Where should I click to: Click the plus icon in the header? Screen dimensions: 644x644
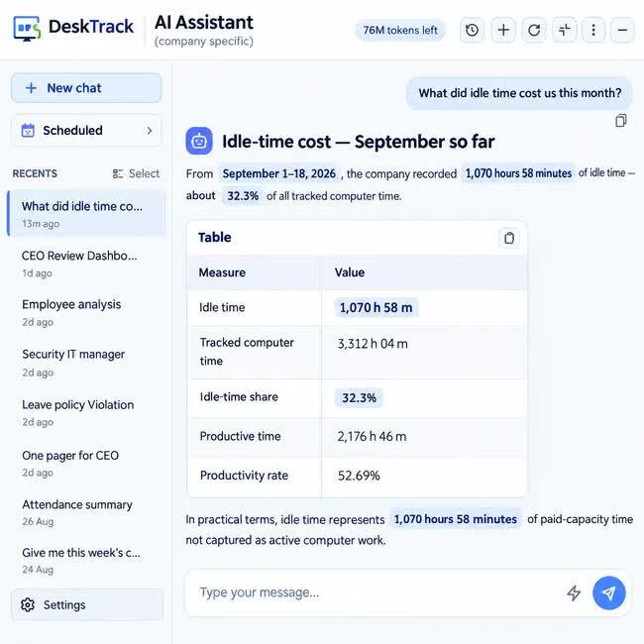click(503, 30)
